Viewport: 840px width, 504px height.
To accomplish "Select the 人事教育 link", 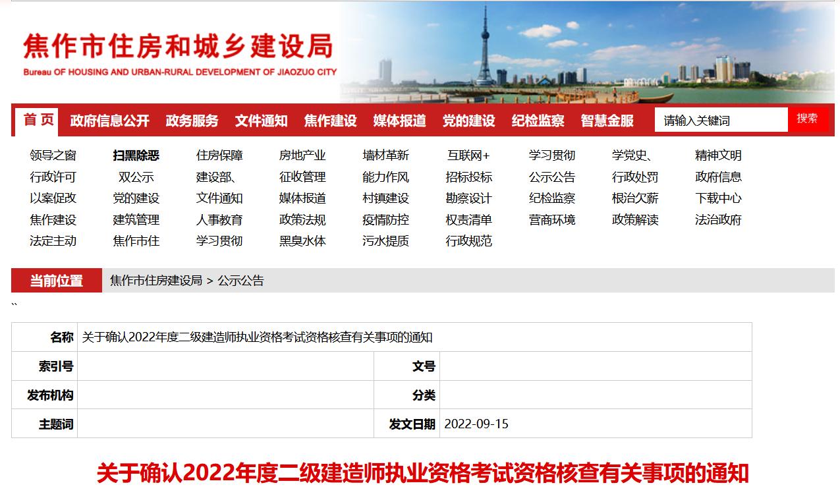I will tap(219, 220).
